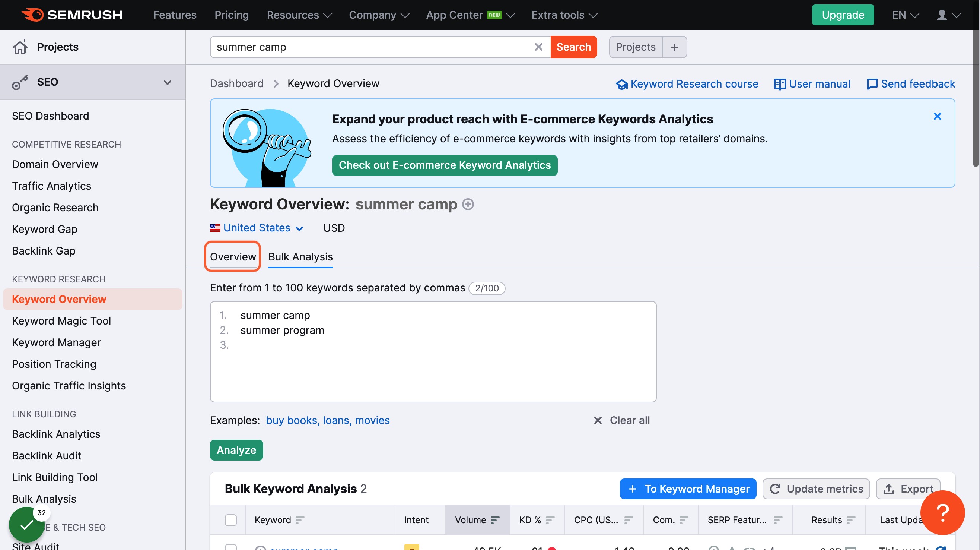Viewport: 980px width, 550px height.
Task: Open Pricing in top navigation
Action: coord(231,15)
